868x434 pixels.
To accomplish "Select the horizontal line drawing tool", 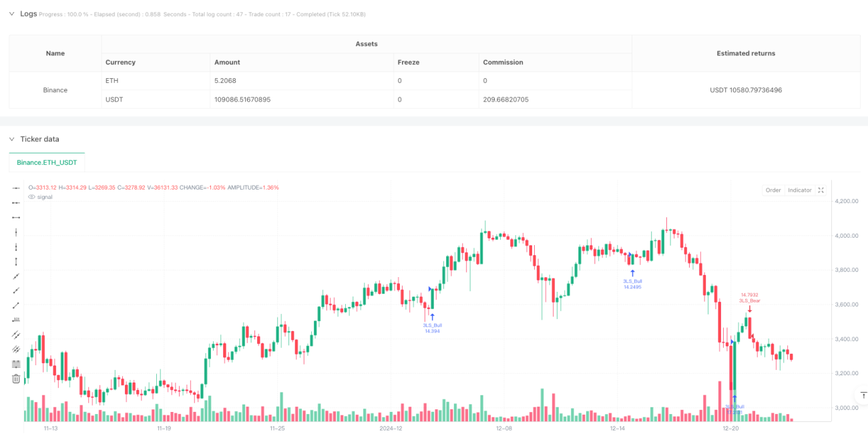I will [x=16, y=188].
